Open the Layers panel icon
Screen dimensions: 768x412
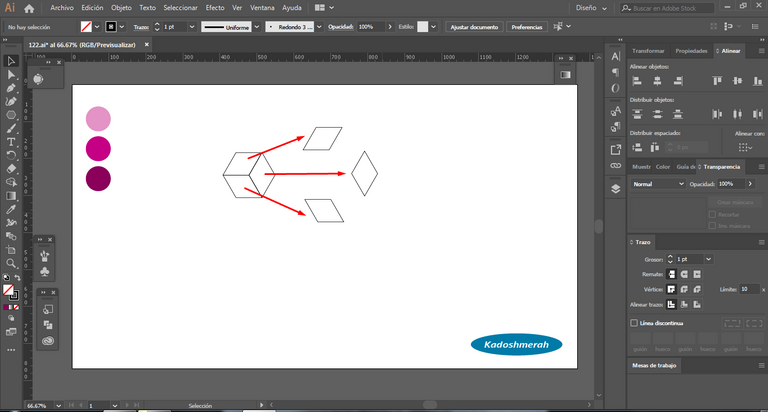click(x=615, y=187)
